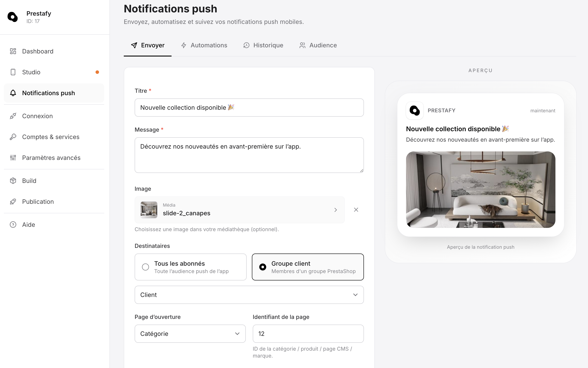Click the Destinataires label
Viewport: 588px width, 368px height.
point(152,246)
